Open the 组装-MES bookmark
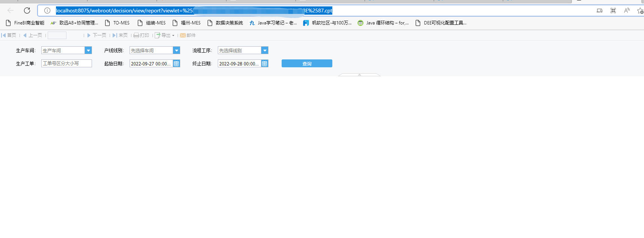The image size is (644, 238). click(x=152, y=23)
